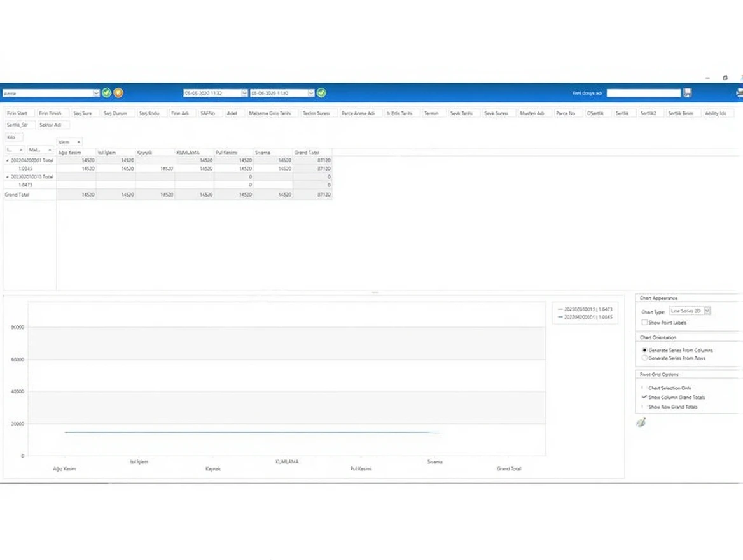Enable the Show Point Labels checkbox

tap(644, 323)
